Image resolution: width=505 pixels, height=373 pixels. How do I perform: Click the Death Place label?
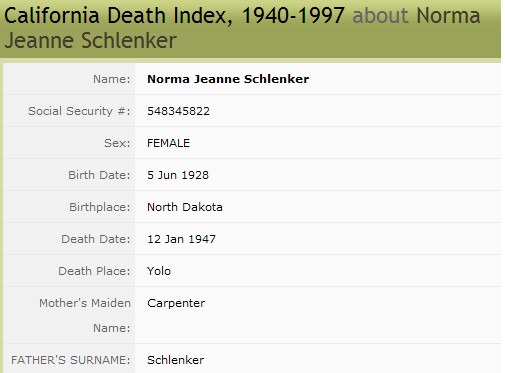pyautogui.click(x=94, y=271)
